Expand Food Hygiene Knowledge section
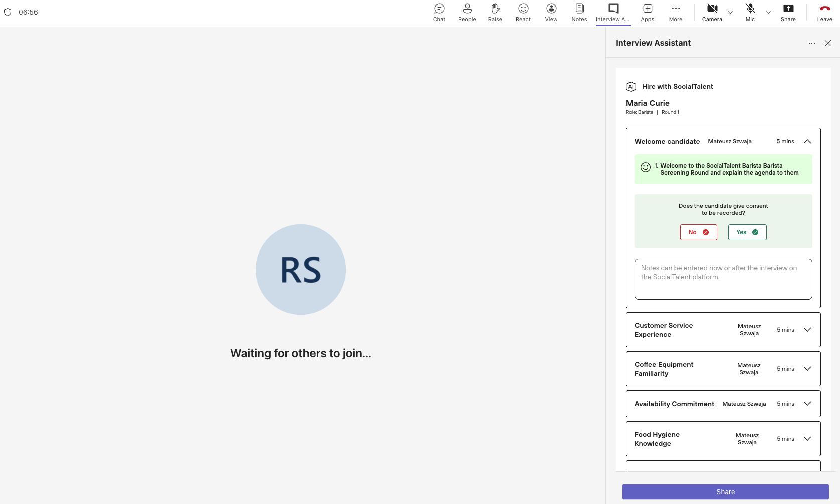This screenshot has height=504, width=840. click(x=807, y=439)
